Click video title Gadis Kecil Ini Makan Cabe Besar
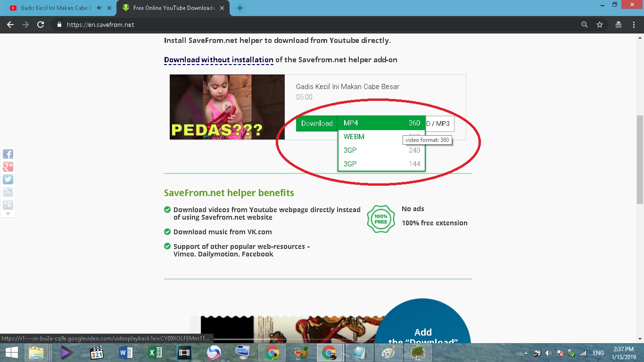Image resolution: width=644 pixels, height=362 pixels. click(x=347, y=87)
